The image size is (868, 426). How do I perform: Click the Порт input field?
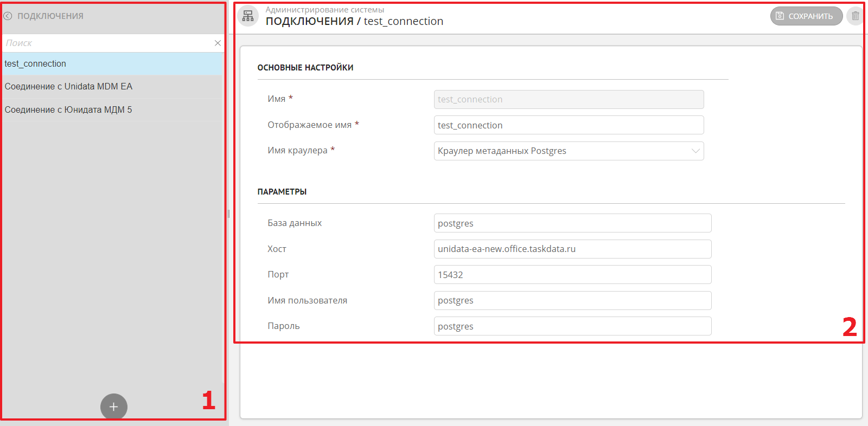tap(572, 275)
